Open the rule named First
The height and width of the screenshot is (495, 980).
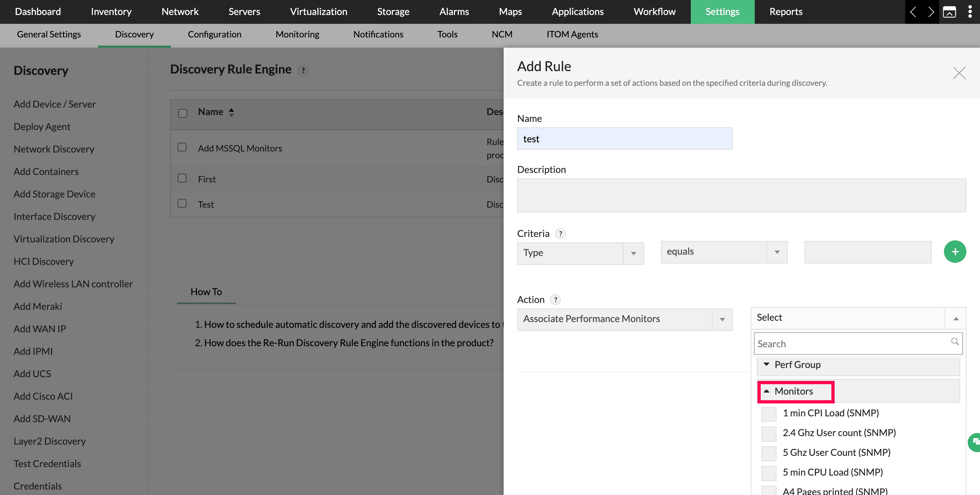tap(207, 179)
